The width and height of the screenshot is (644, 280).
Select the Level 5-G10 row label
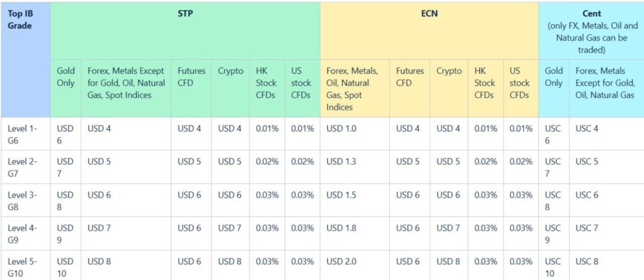click(x=25, y=265)
